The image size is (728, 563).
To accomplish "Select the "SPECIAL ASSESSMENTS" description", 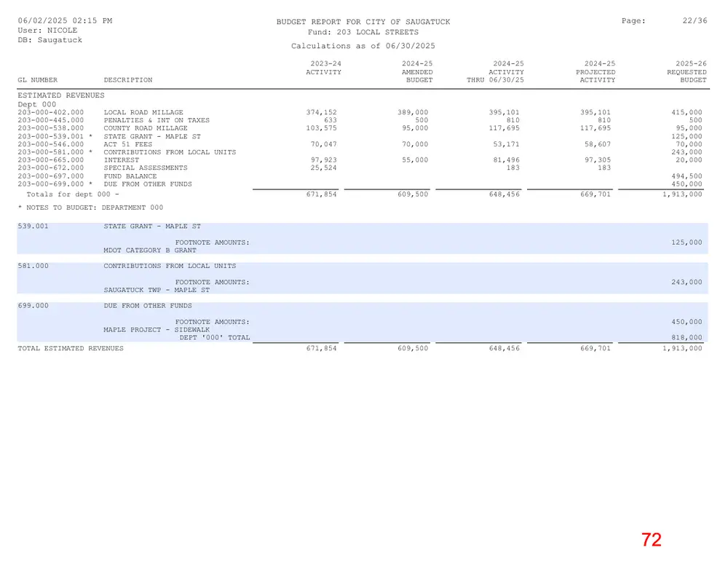I will [x=146, y=168].
